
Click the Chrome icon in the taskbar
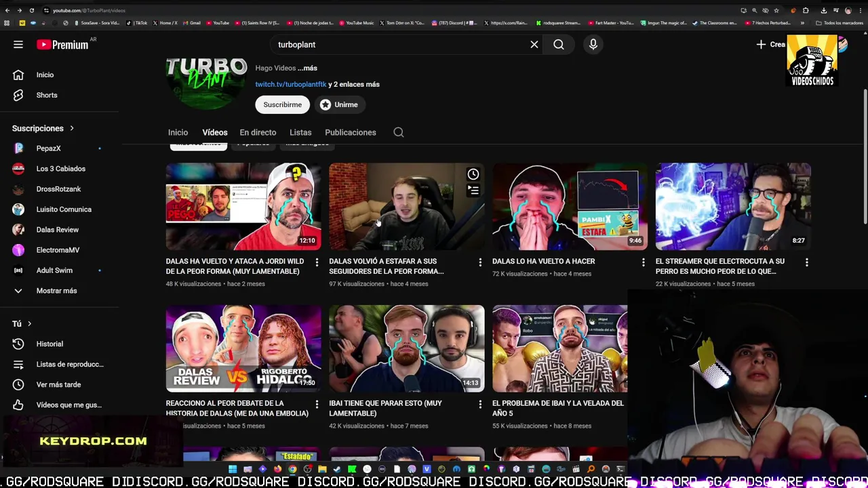point(292,469)
